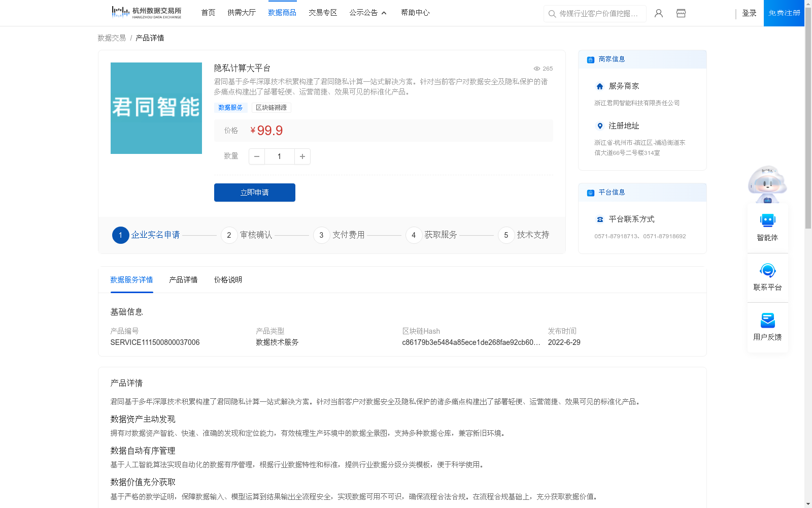Click the 登录 link
Image resolution: width=812 pixels, height=508 pixels.
point(749,13)
